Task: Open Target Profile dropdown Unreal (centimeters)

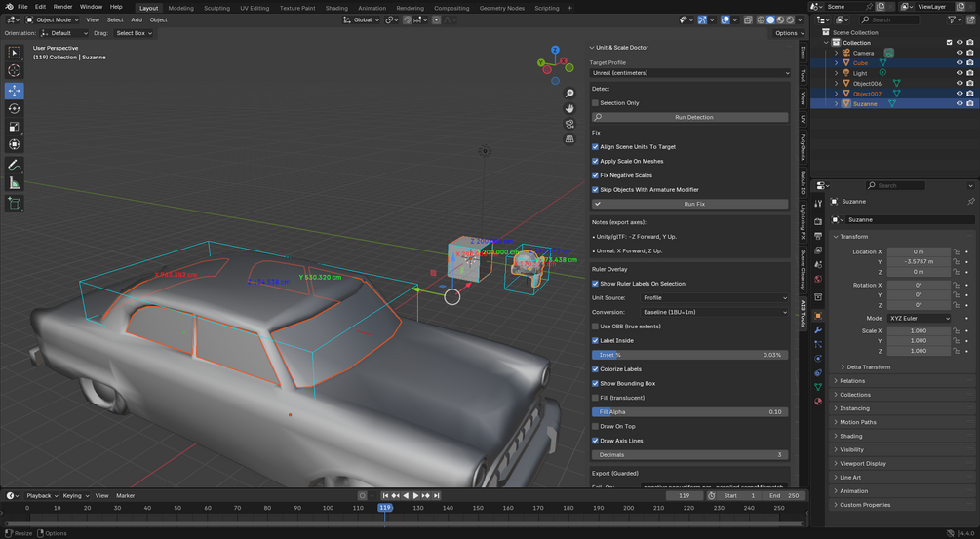Action: pos(690,73)
